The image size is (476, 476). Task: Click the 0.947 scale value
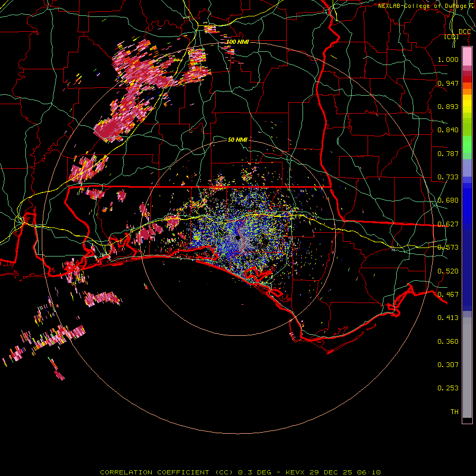coord(448,83)
